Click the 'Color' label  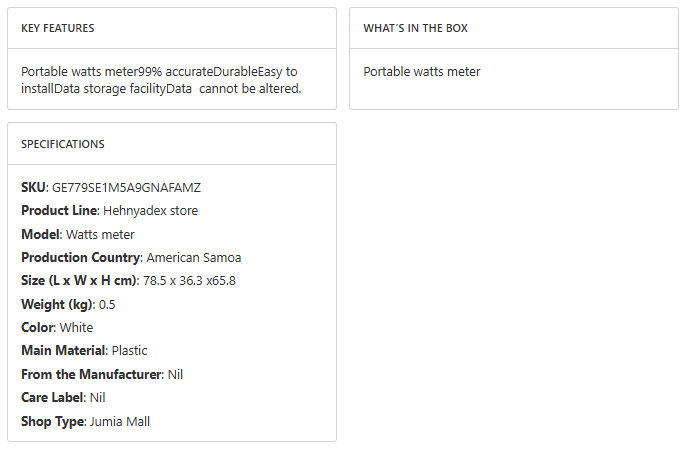click(x=37, y=328)
